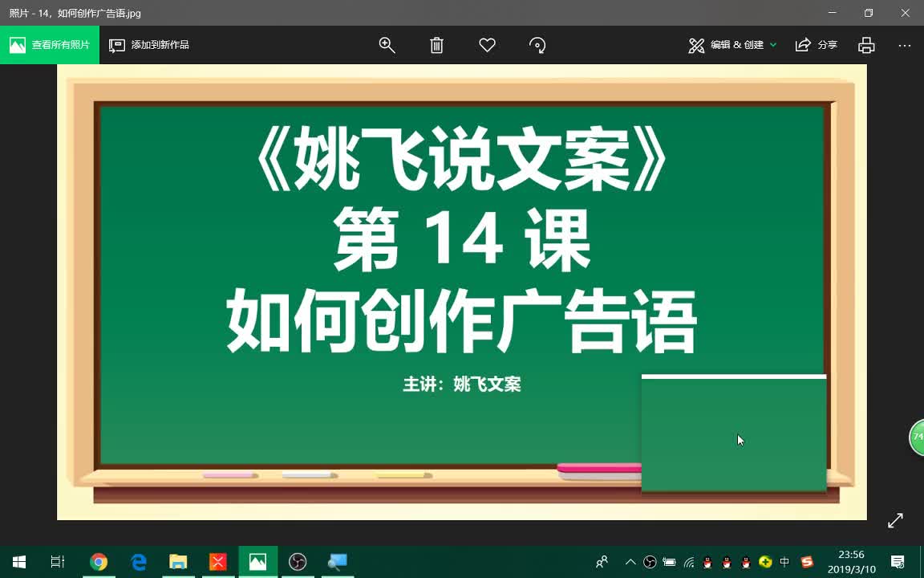This screenshot has height=578, width=924.
Task: Open File Explorer from the taskbar
Action: click(178, 562)
